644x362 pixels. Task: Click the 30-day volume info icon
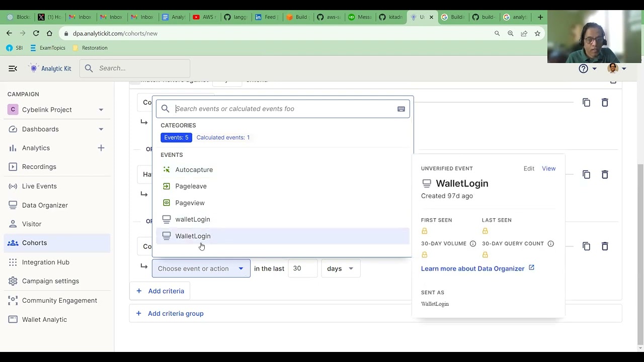[473, 244]
